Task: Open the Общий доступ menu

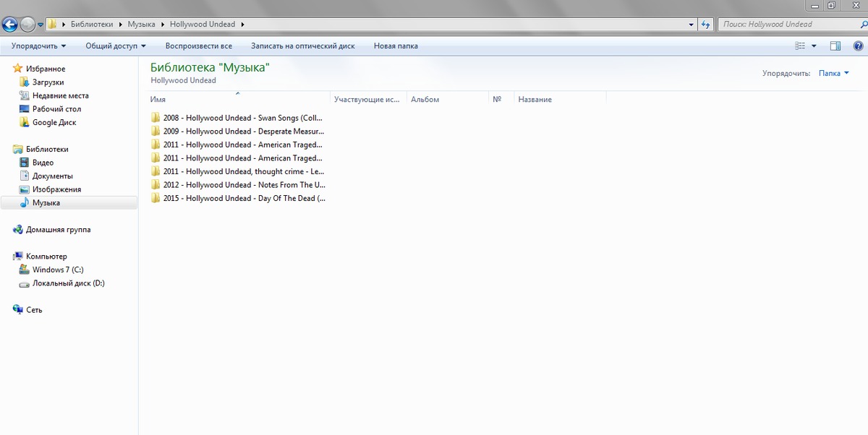Action: tap(116, 46)
